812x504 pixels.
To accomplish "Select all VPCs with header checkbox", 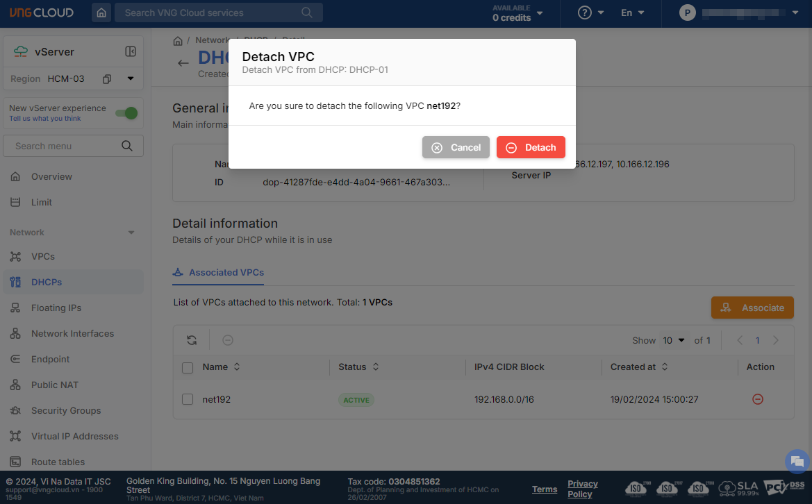I will (x=188, y=367).
